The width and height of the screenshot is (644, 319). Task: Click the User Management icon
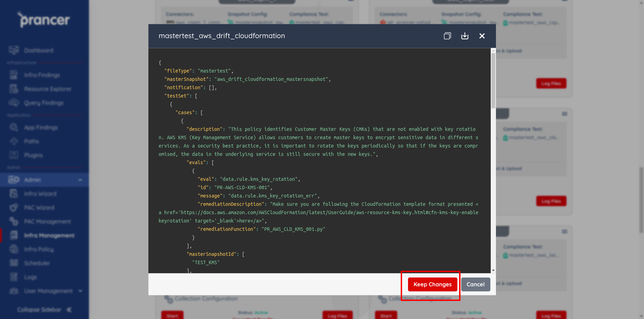click(14, 291)
